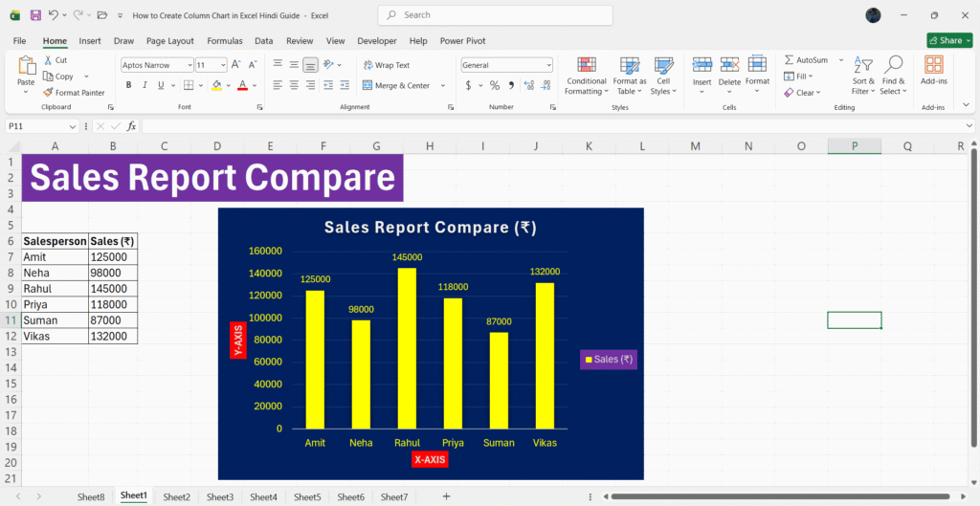
Task: Open the Clear dropdown
Action: (x=803, y=93)
